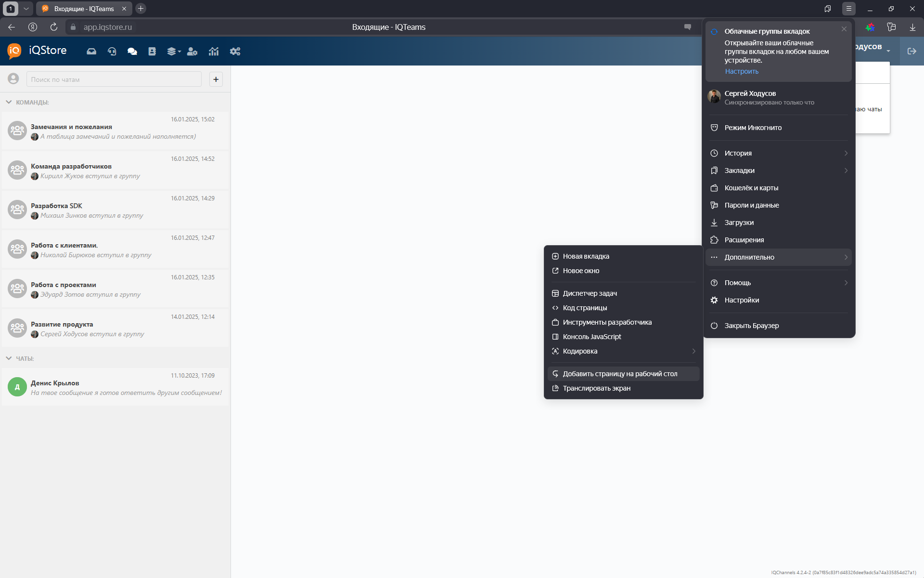
Task: Open 'Кошелёк и карты' menu item
Action: [779, 188]
